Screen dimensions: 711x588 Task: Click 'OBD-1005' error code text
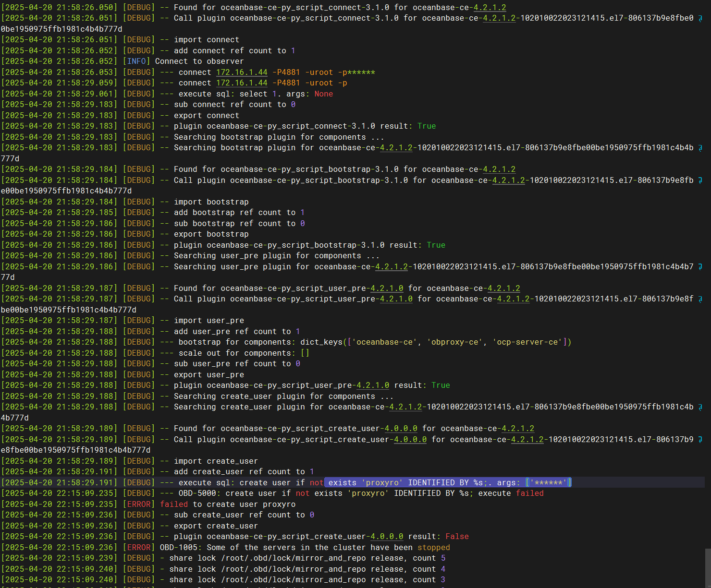pos(179,548)
